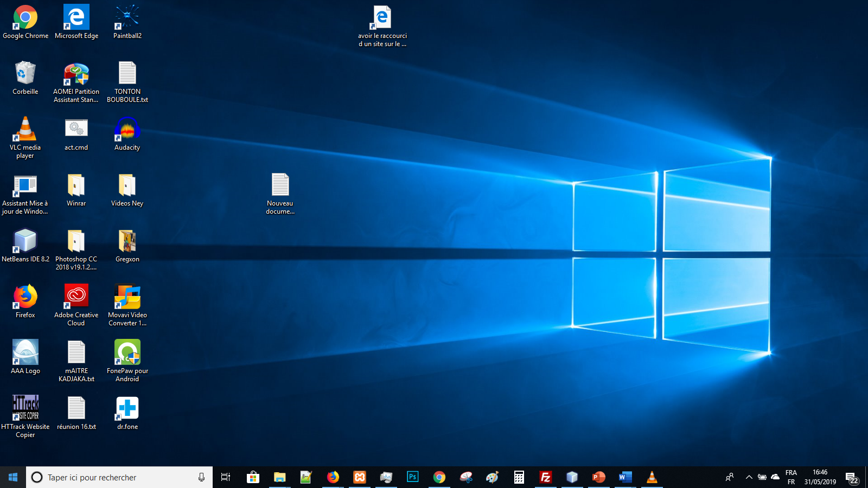Open XAMPP from the taskbar
This screenshot has height=488, width=868.
[359, 477]
